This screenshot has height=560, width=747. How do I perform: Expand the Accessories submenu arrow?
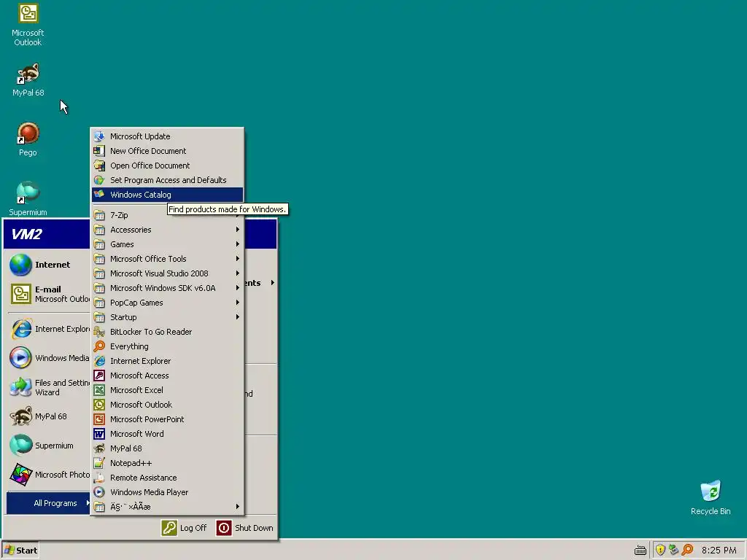pyautogui.click(x=237, y=230)
